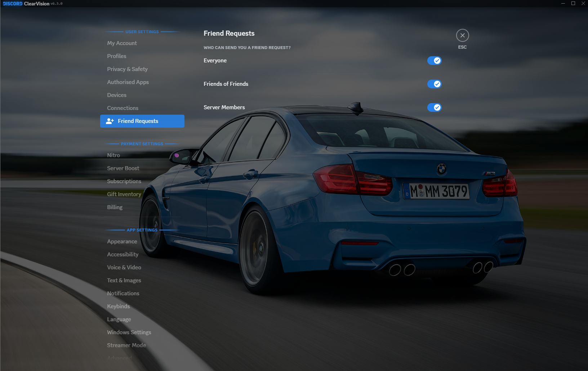Viewport: 588px width, 371px height.
Task: Open My Account settings
Action: (x=142, y=43)
